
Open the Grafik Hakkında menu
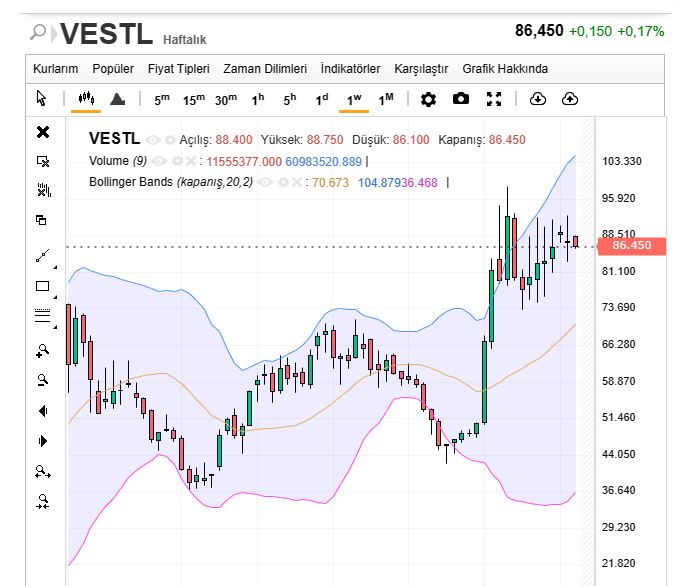pos(505,69)
